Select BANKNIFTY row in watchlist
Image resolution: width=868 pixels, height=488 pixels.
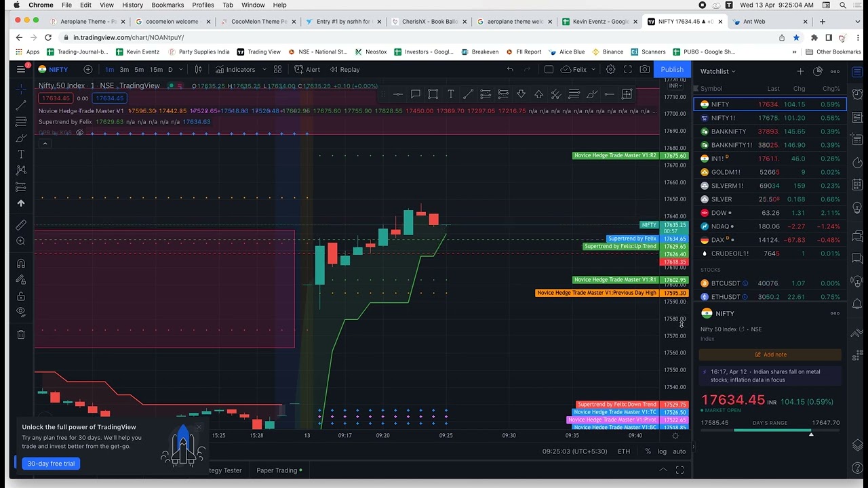pos(770,131)
